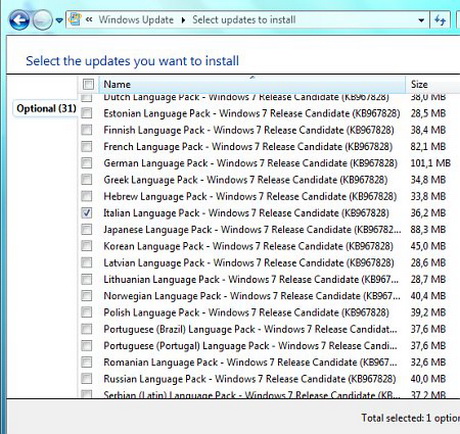Viewport: 460px width, 434px height.
Task: Select the Korean Language Pack row text
Action: click(248, 246)
